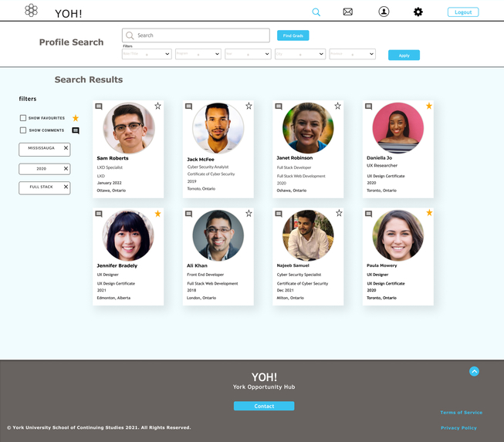
Task: Click the name Najeeb Samuel
Action: (x=293, y=265)
